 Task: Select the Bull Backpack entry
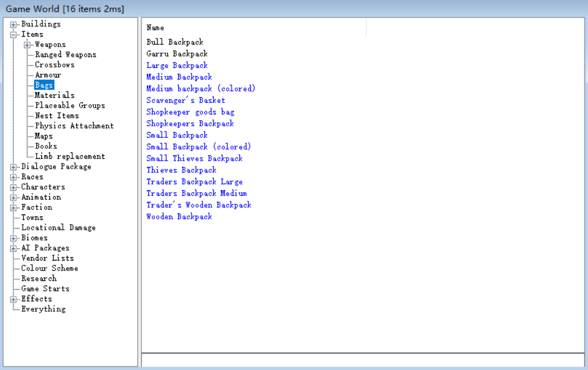click(175, 42)
